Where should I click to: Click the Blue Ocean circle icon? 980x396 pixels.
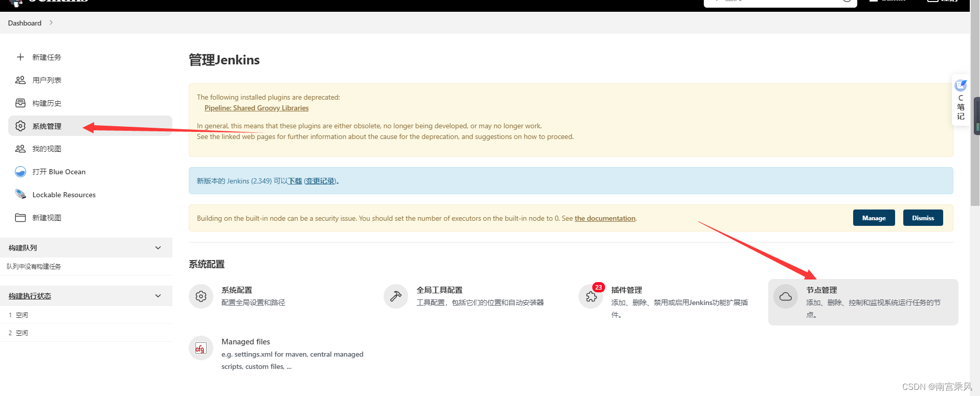coord(20,172)
